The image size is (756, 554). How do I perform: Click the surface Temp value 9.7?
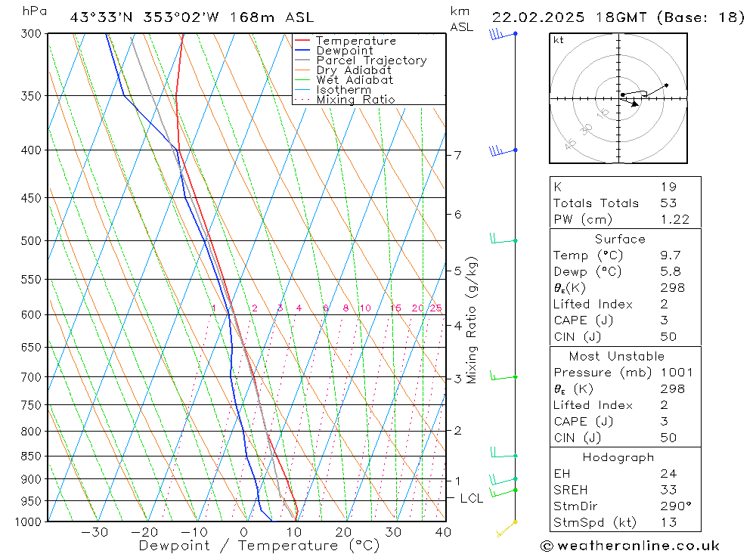pyautogui.click(x=671, y=255)
